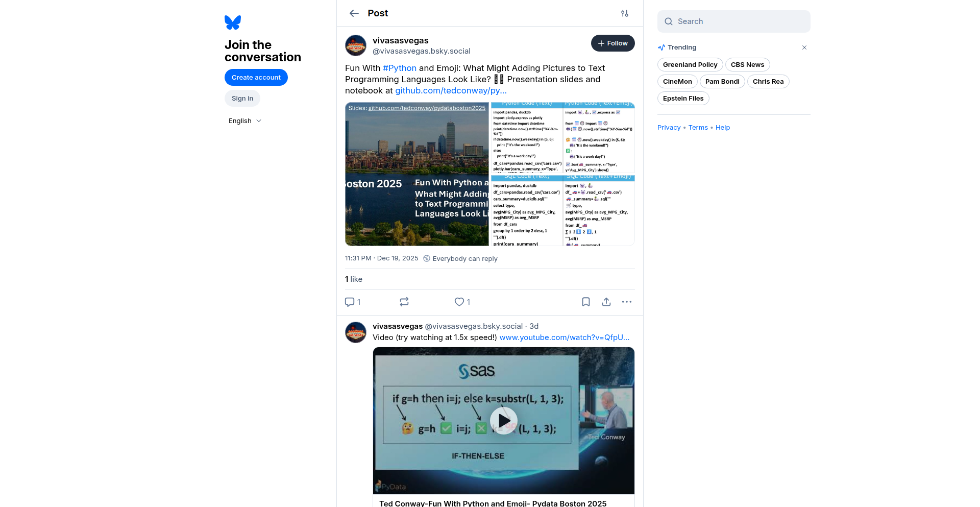Play the SAS video preview
This screenshot has width=980, height=507.
point(504,420)
